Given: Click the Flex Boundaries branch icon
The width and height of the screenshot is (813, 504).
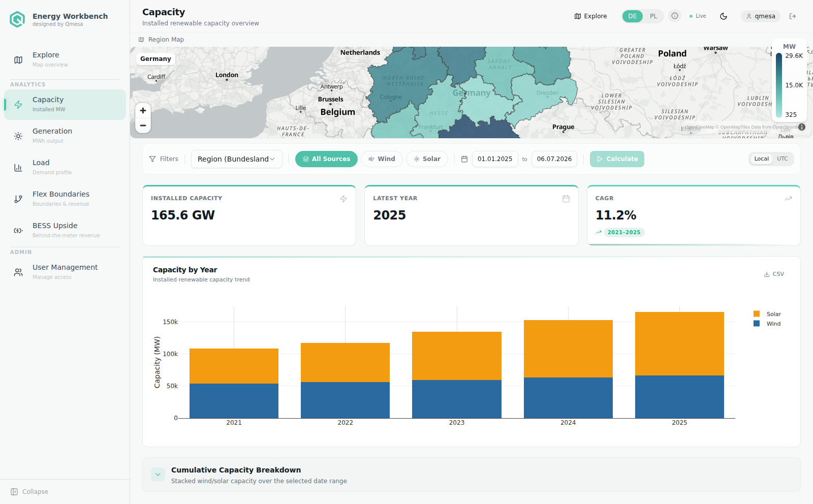Looking at the screenshot, I should click(x=18, y=199).
